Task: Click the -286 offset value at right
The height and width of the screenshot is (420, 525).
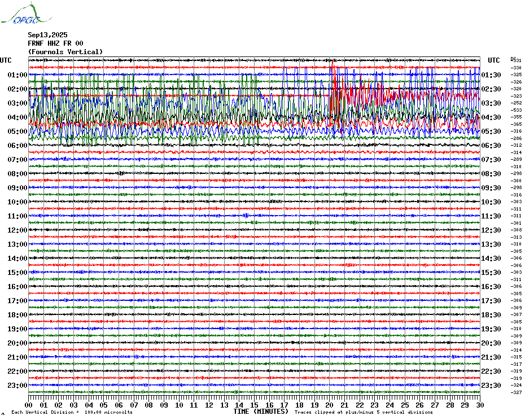Action: (516, 138)
